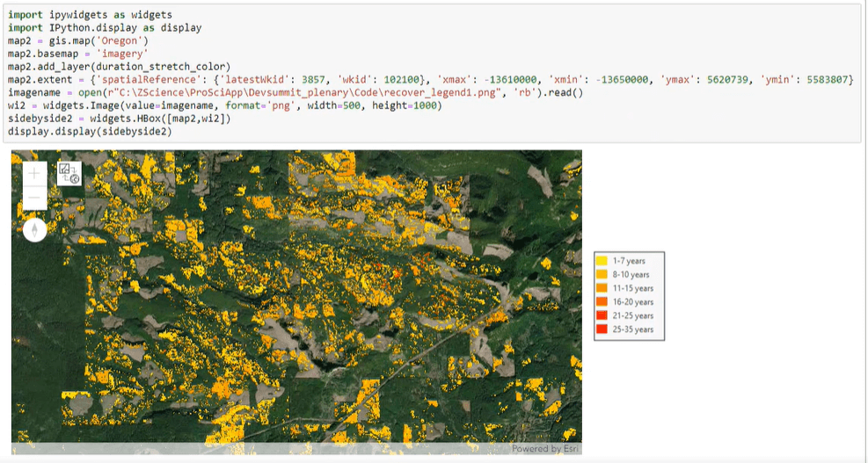The height and width of the screenshot is (463, 868).
Task: Click the red 25-35 years legend swatch
Action: pos(602,329)
